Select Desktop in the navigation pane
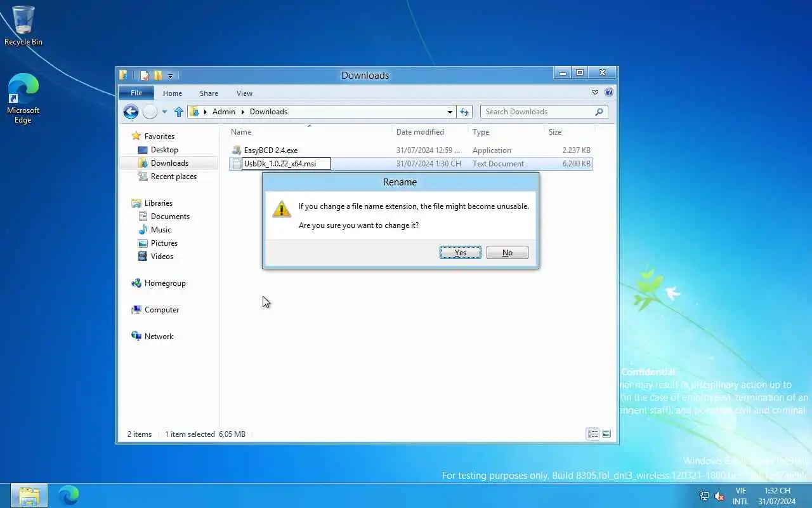 164,150
